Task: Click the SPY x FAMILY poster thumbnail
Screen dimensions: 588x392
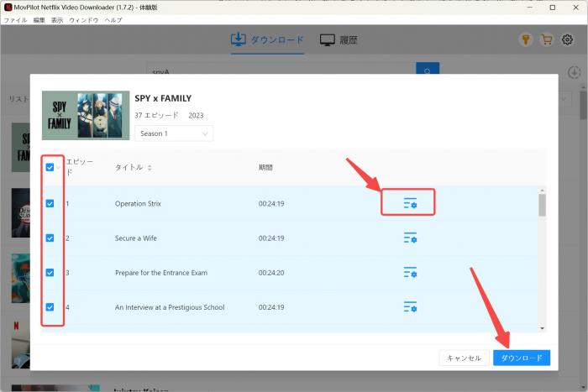Action: click(86, 116)
